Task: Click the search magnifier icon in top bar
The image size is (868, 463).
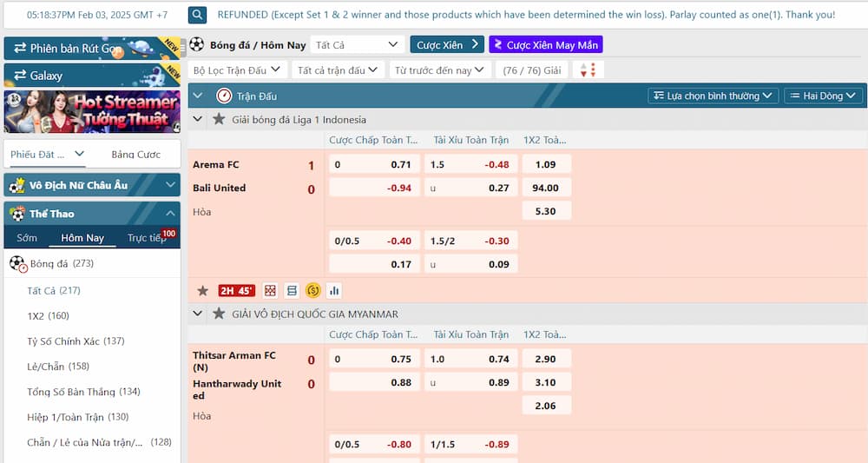Action: 198,15
